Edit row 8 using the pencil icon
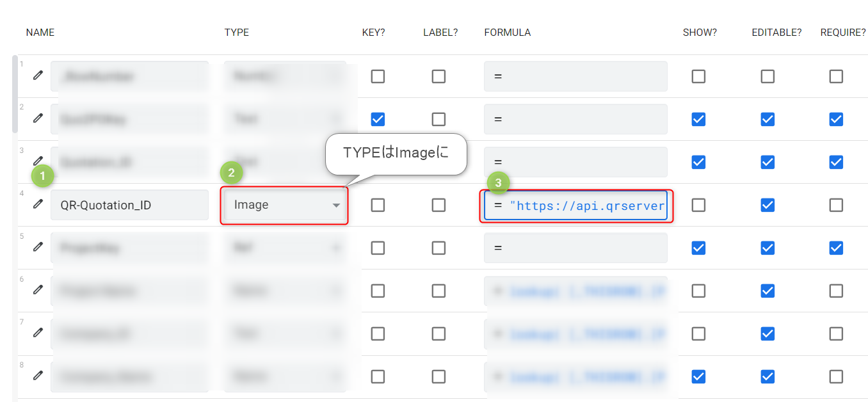 point(38,376)
